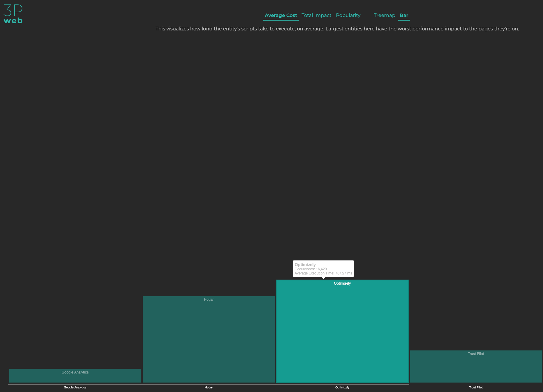Image resolution: width=543 pixels, height=392 pixels.
Task: Switch to Treemap view
Action: [384, 16]
